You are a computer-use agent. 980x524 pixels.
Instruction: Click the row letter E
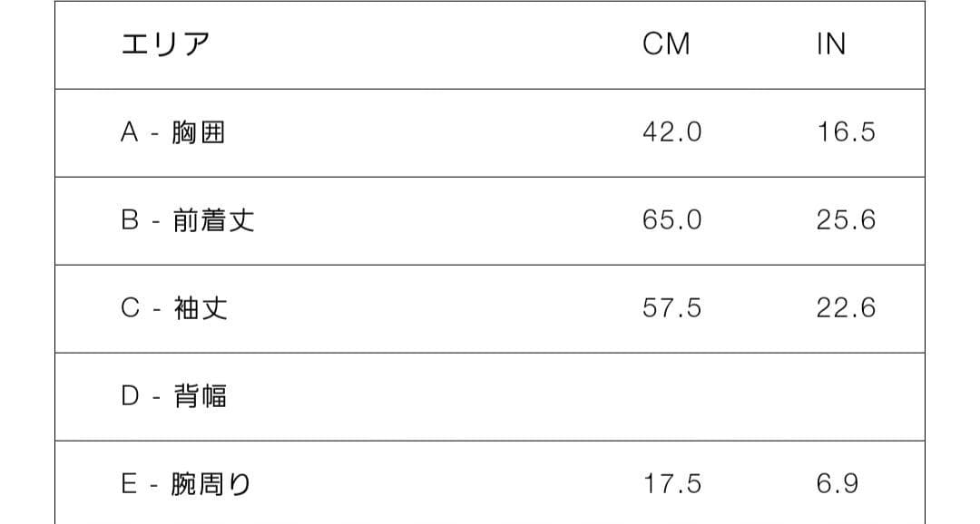click(130, 485)
